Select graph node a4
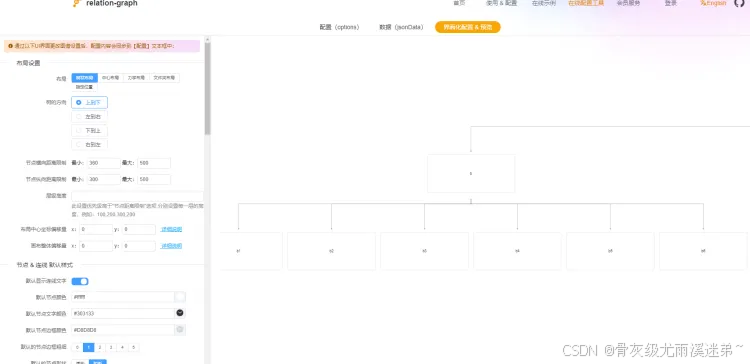Viewport: 750px width, 364px height. (517, 251)
